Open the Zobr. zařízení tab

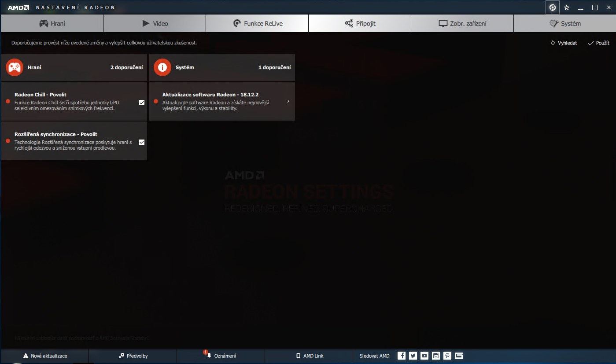(462, 23)
